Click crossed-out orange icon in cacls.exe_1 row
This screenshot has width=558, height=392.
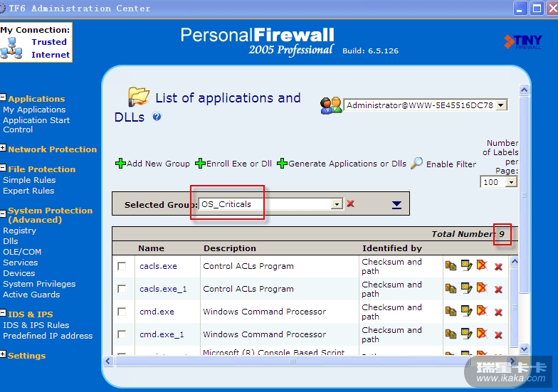(x=482, y=288)
